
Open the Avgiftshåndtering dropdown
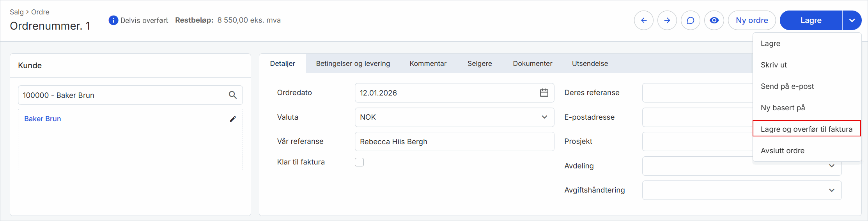click(742, 190)
